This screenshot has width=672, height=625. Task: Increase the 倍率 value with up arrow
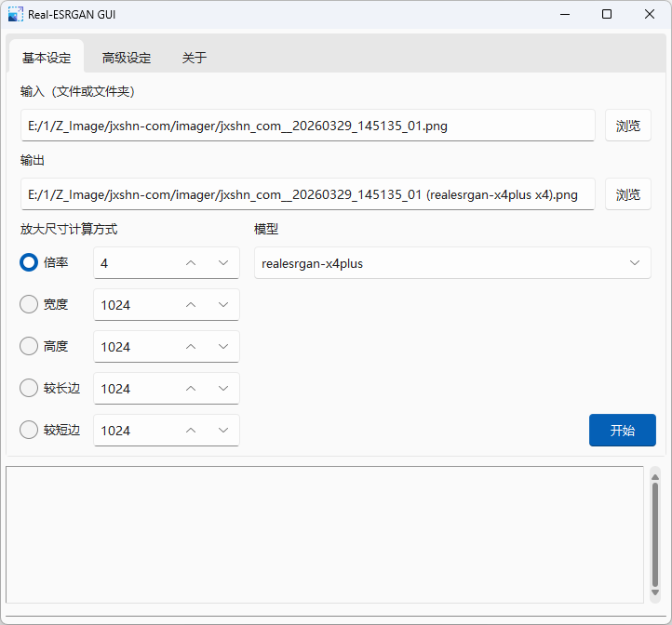click(x=191, y=263)
